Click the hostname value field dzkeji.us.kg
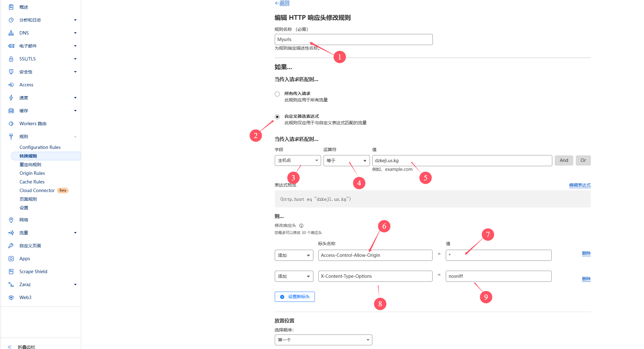644x349 pixels. point(462,161)
